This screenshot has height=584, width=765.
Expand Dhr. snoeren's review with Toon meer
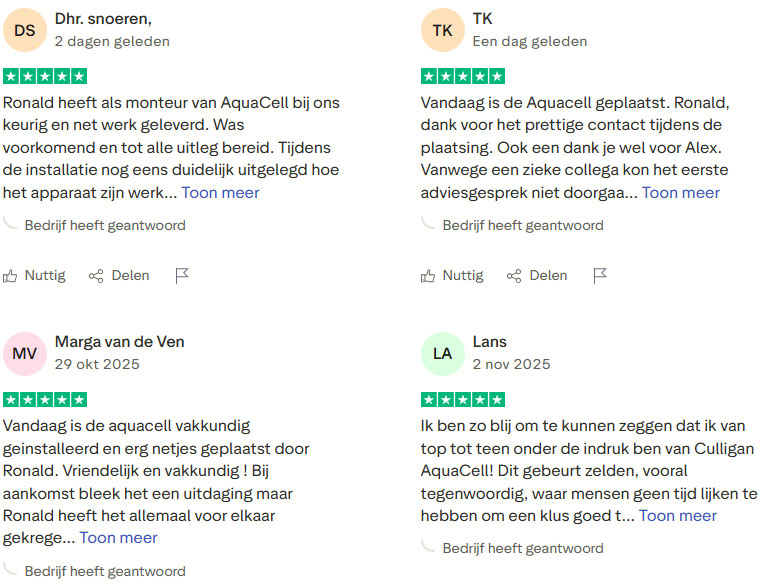click(x=220, y=193)
